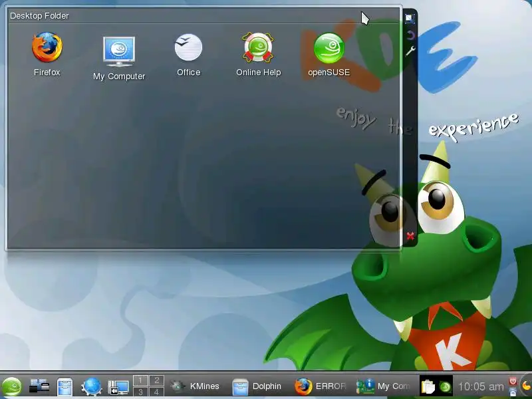Open widget settings via wrench icon

point(410,51)
